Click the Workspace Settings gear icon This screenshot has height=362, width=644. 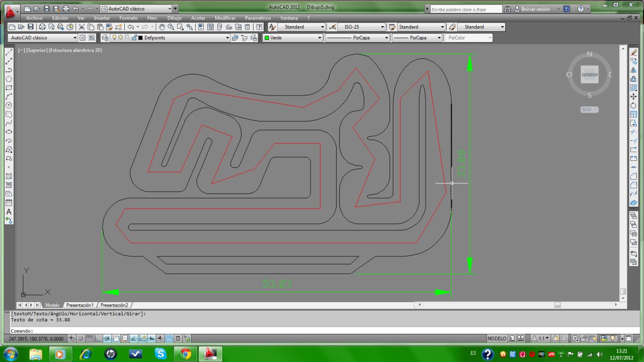point(83,38)
